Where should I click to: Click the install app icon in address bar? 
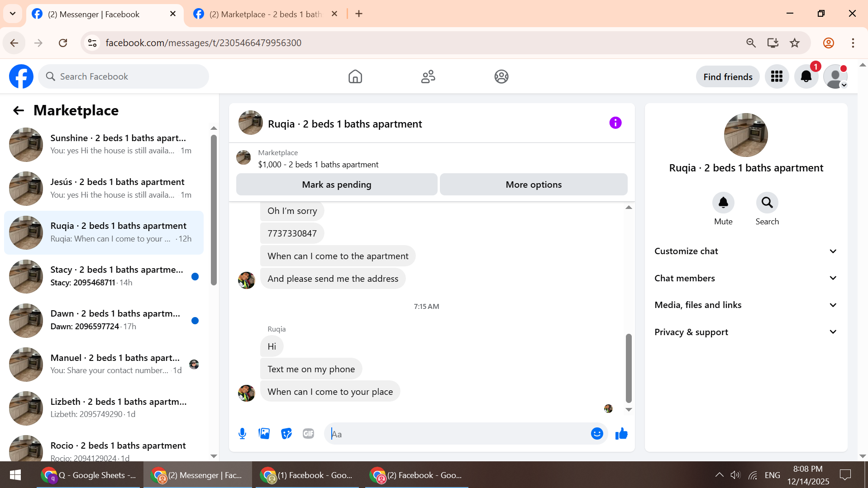pyautogui.click(x=773, y=43)
